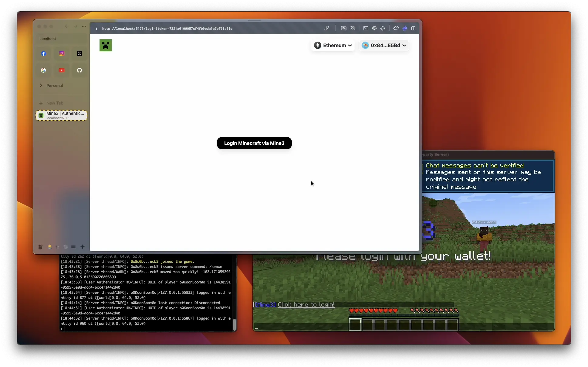The height and width of the screenshot is (367, 588).
Task: Activate the element inspector crosshair icon
Action: coord(383,28)
